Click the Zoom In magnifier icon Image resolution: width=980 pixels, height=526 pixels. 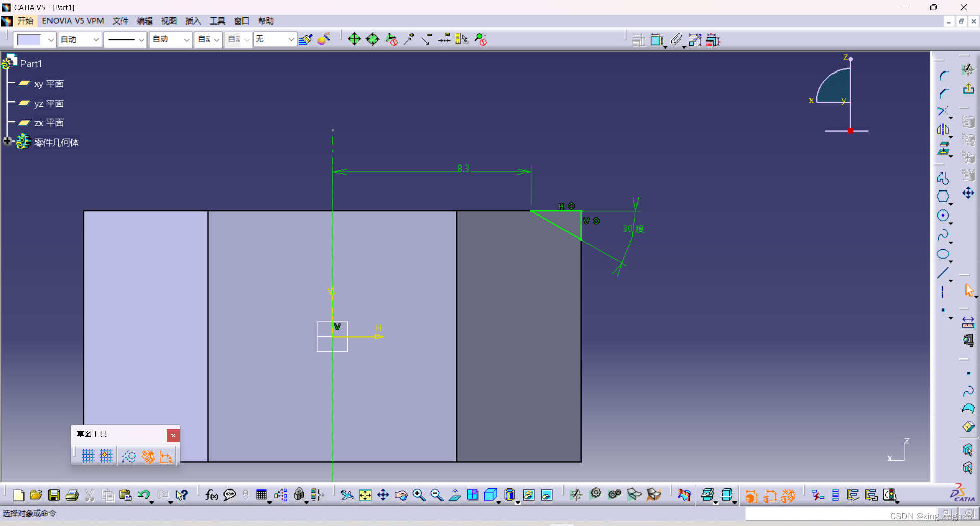[419, 495]
